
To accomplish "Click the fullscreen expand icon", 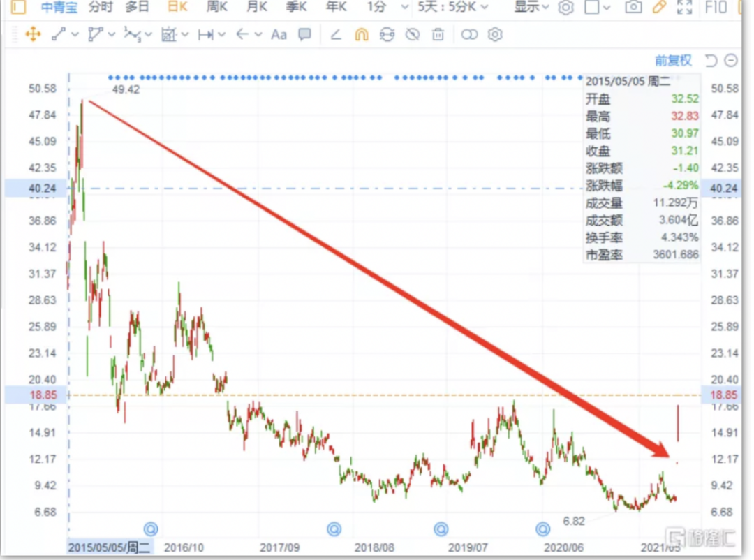I will click(685, 8).
